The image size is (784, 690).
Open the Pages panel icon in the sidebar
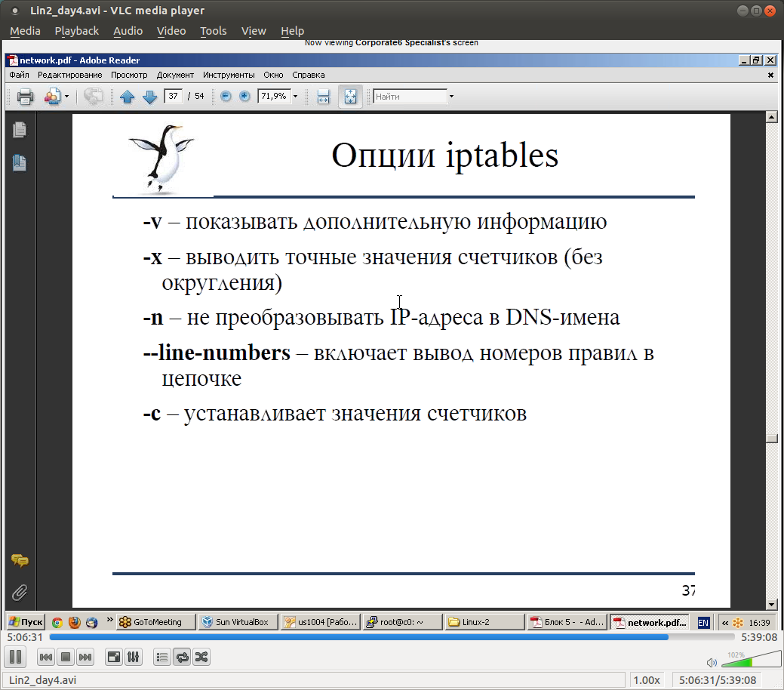pos(20,130)
